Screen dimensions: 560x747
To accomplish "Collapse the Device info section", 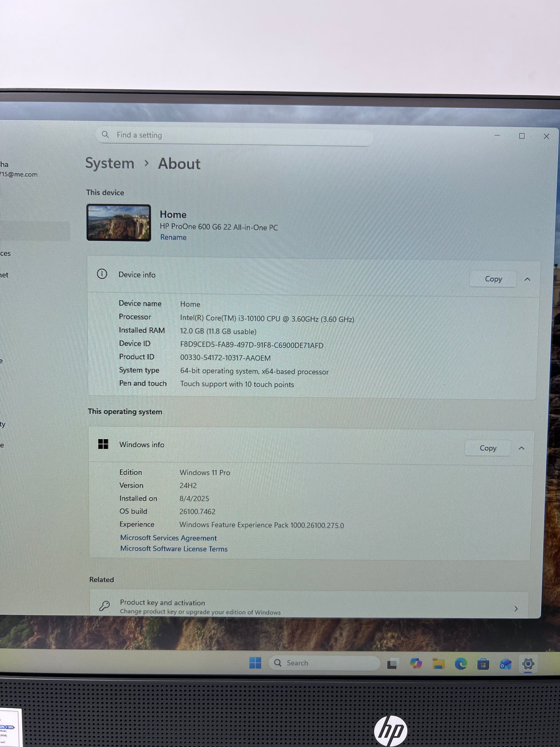I will click(x=527, y=279).
